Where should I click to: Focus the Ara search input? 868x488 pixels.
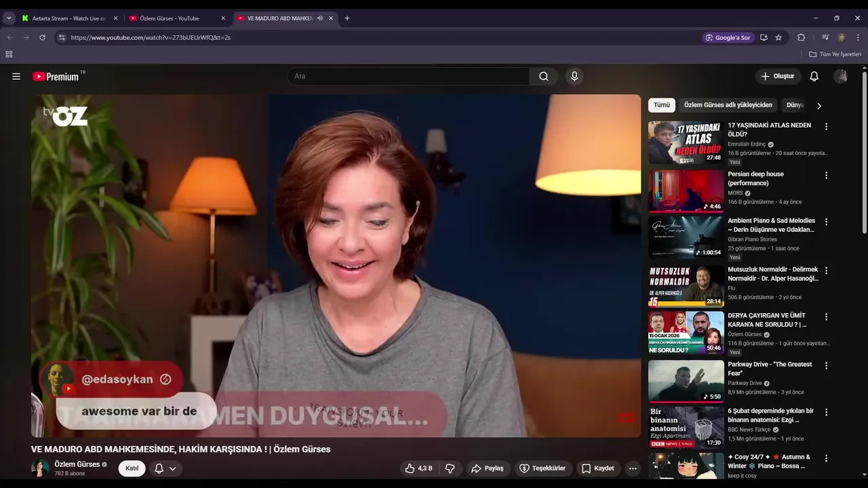point(408,77)
